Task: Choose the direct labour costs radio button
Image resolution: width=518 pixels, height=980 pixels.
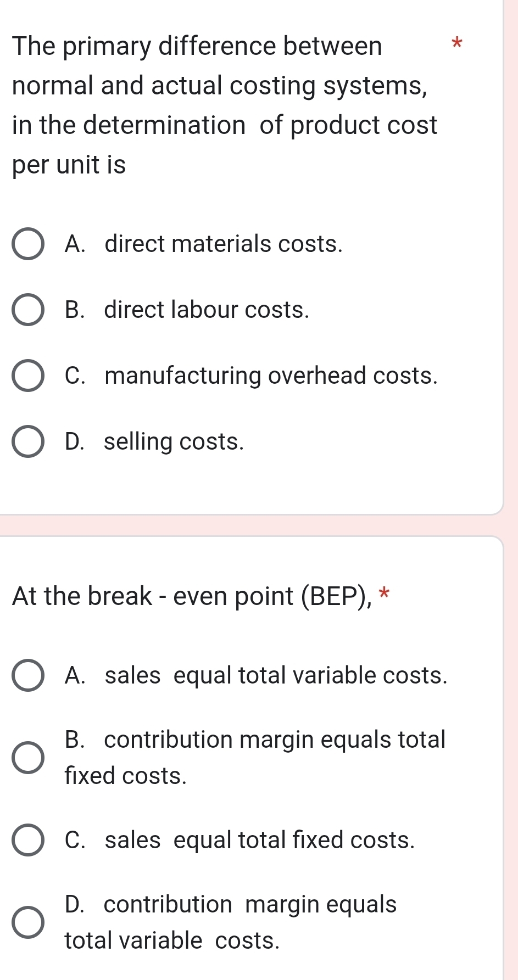Action: pos(28,310)
